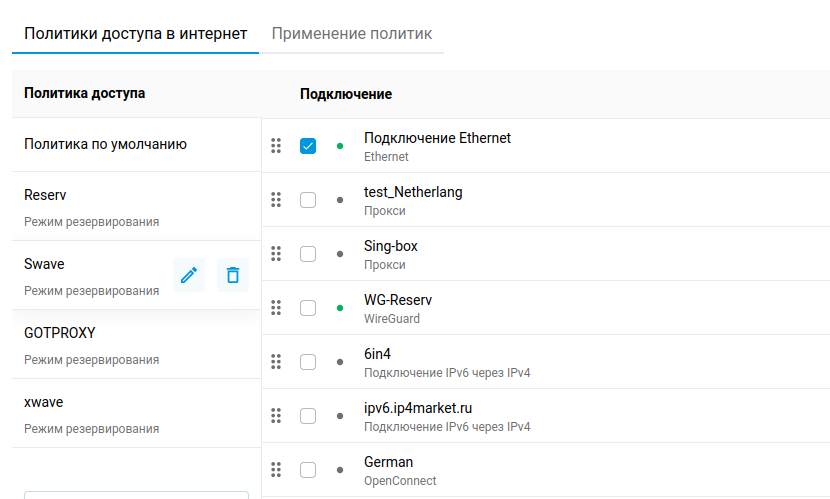
Task: Open the xwave policy item
Action: 137,413
